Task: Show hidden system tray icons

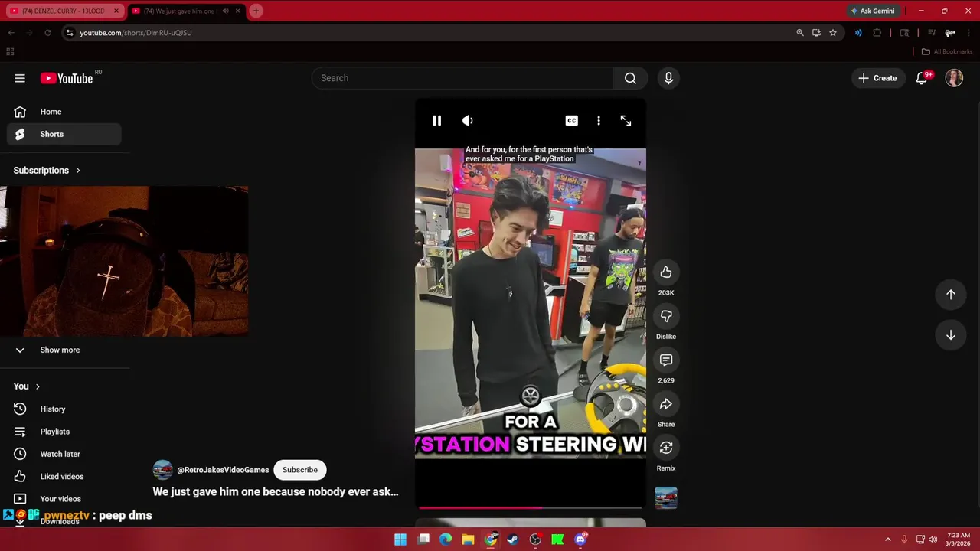Action: click(888, 540)
